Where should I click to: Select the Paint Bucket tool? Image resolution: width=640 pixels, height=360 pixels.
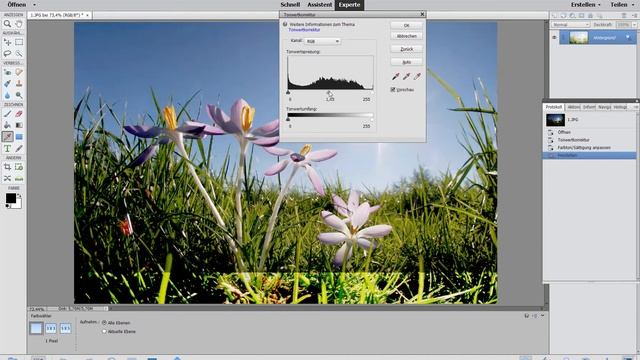click(7, 125)
